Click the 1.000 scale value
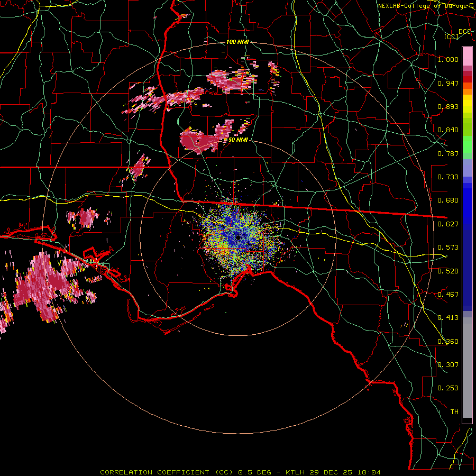The image size is (476, 476). [x=448, y=59]
